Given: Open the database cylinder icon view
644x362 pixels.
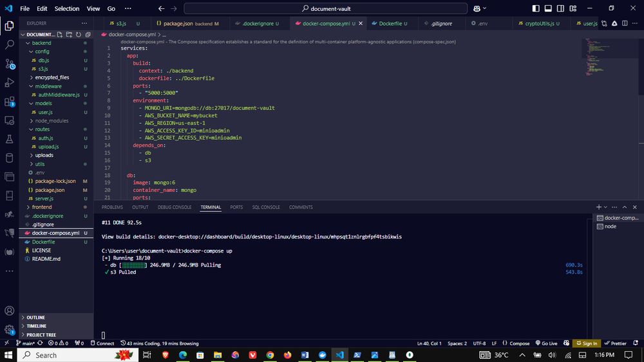Looking at the screenshot, I should [x=9, y=158].
